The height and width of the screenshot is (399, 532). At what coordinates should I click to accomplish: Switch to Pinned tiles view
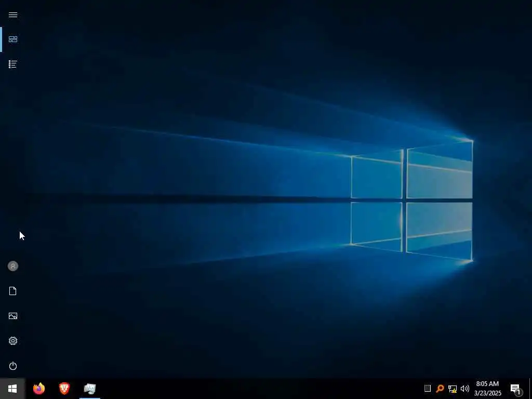point(13,39)
